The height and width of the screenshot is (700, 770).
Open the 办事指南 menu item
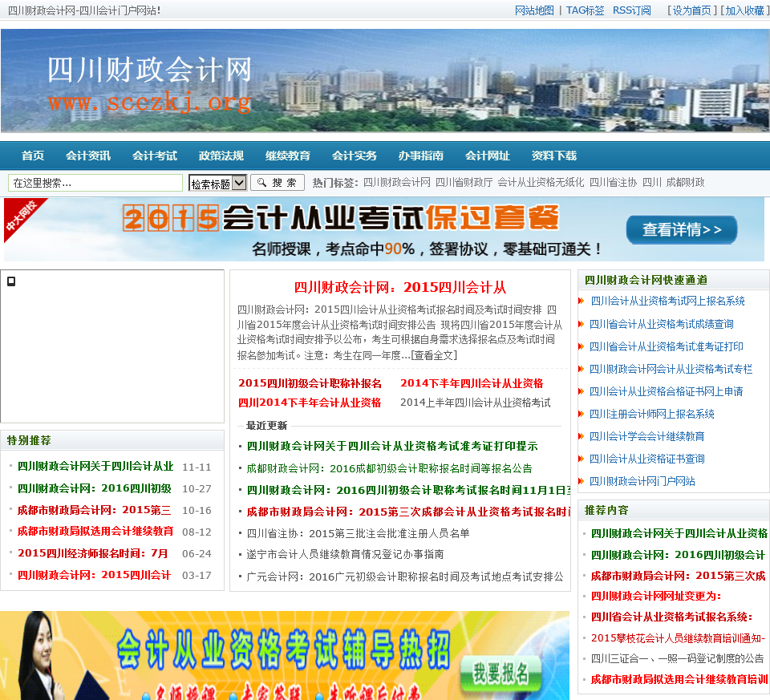tap(421, 156)
